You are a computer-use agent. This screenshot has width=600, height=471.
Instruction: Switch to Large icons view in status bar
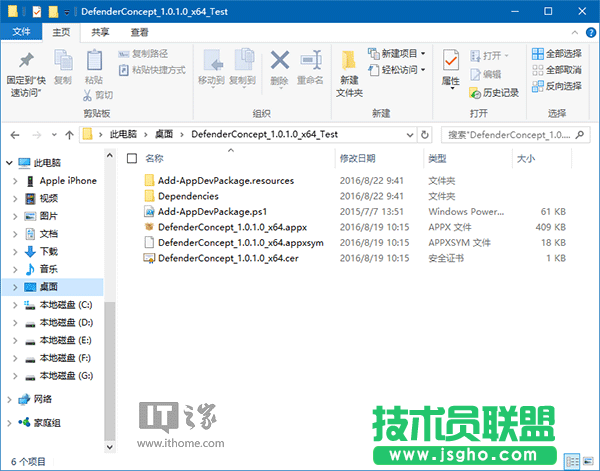[x=588, y=461]
